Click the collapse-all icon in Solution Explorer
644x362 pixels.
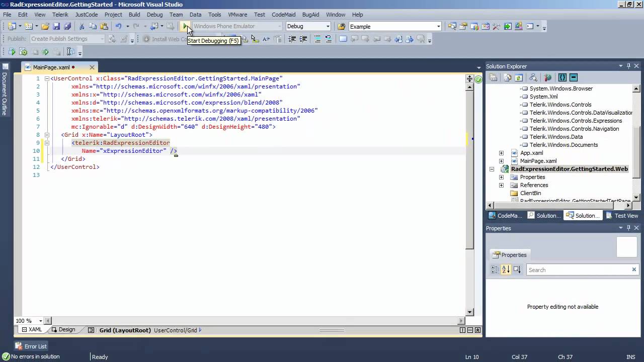click(574, 78)
